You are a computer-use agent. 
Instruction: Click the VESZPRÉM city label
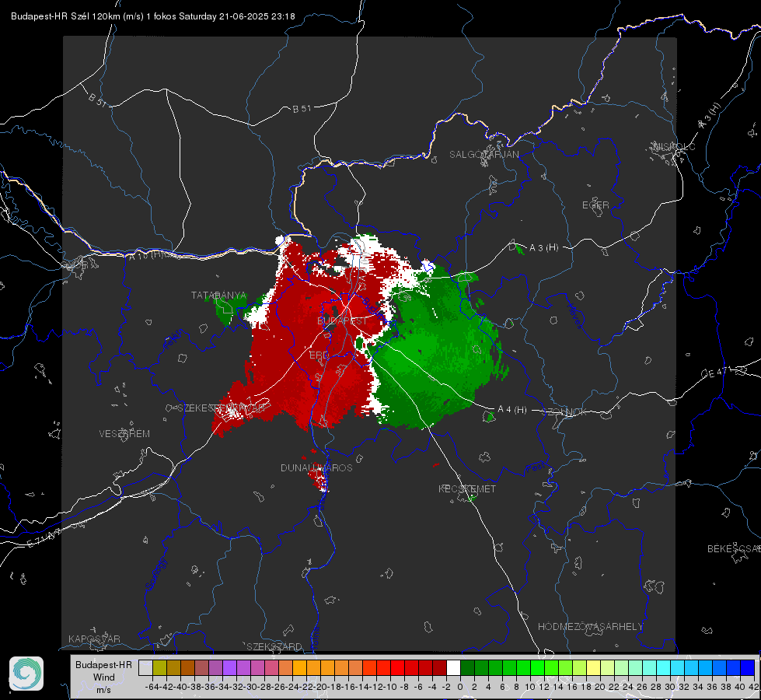coord(124,433)
